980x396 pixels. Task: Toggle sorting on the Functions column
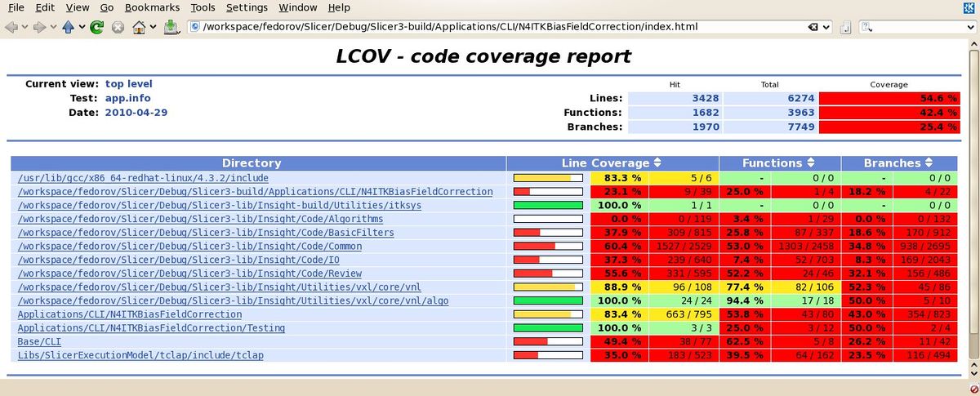[x=810, y=163]
